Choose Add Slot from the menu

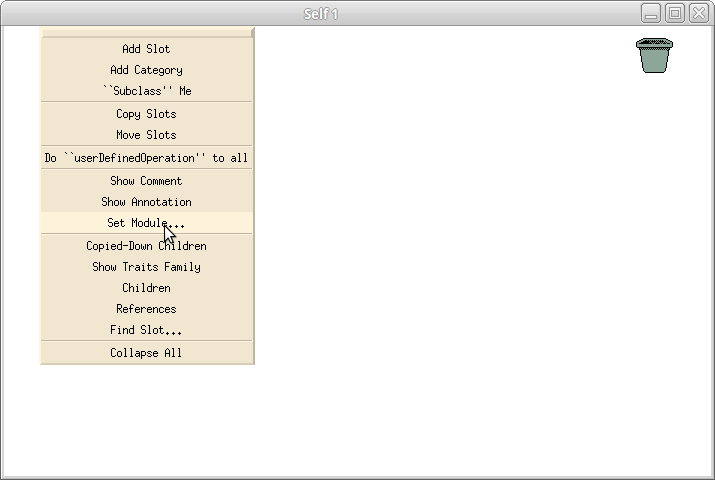click(146, 49)
